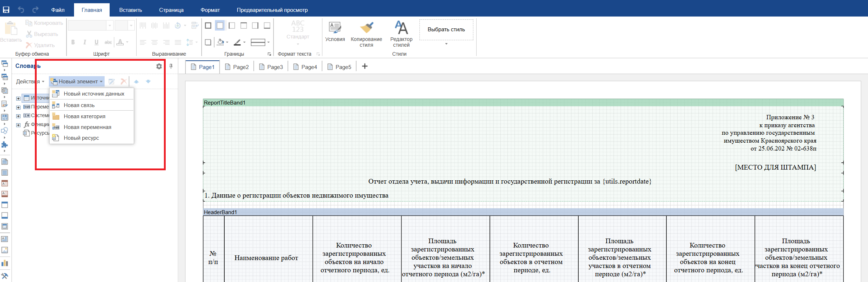Click header band icon (blue top)
Image resolution: width=868 pixels, height=282 pixels.
(x=5, y=205)
